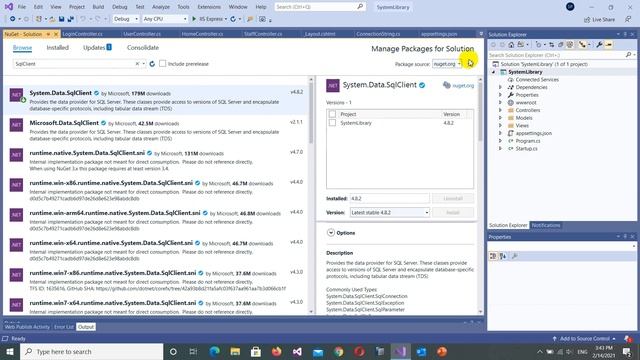Viewport: 640px width, 360px height.
Task: Click the single Save disk icon
Action: [62, 19]
